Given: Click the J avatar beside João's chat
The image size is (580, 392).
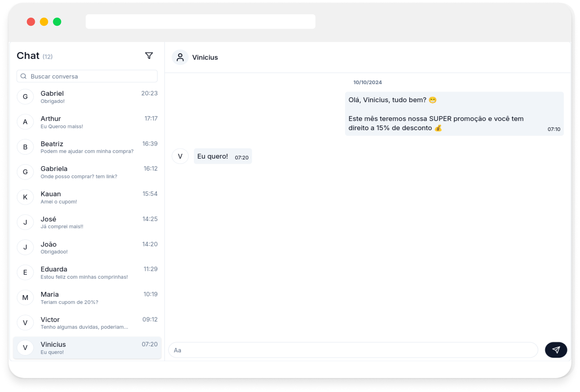Looking at the screenshot, I should point(25,247).
